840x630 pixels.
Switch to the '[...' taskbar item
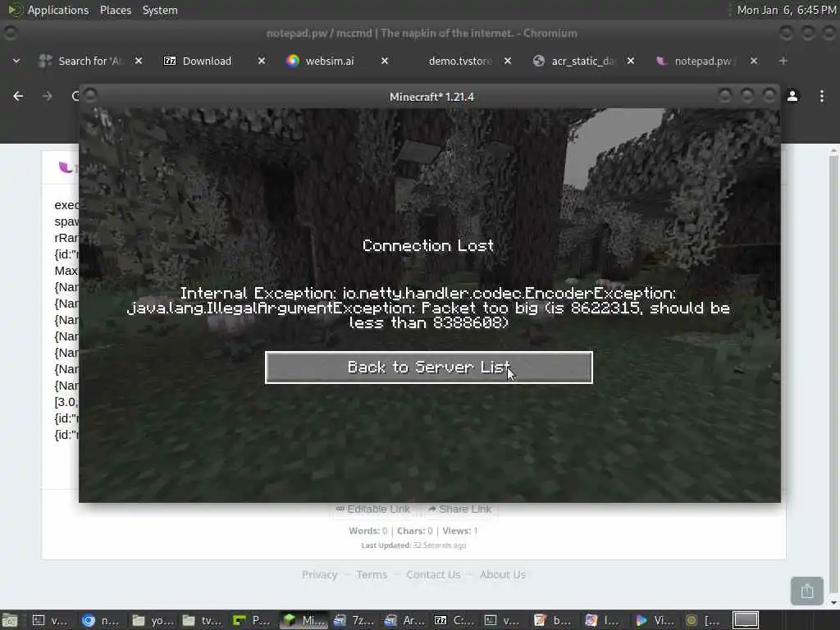click(704, 620)
